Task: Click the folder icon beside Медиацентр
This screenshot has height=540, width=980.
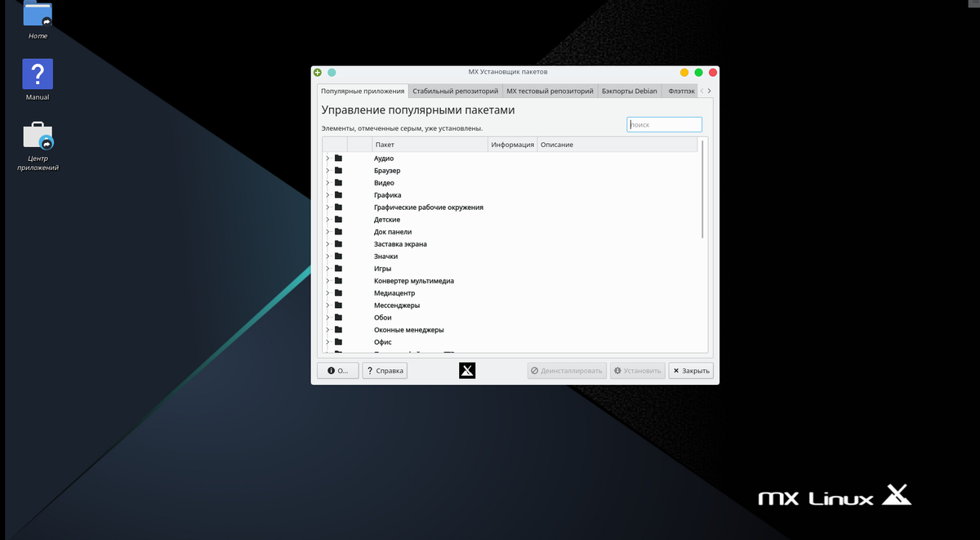Action: (338, 293)
